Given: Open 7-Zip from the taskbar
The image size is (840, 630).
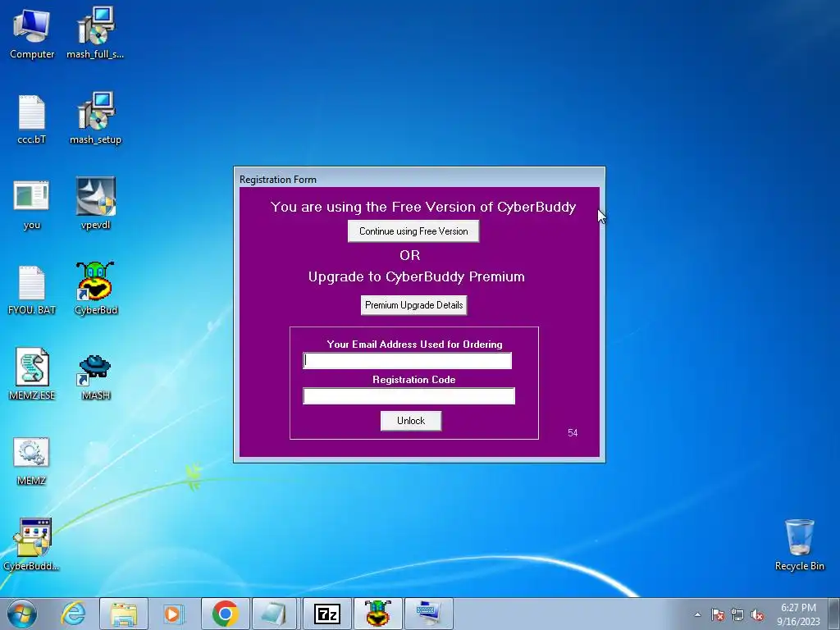Looking at the screenshot, I should click(326, 614).
